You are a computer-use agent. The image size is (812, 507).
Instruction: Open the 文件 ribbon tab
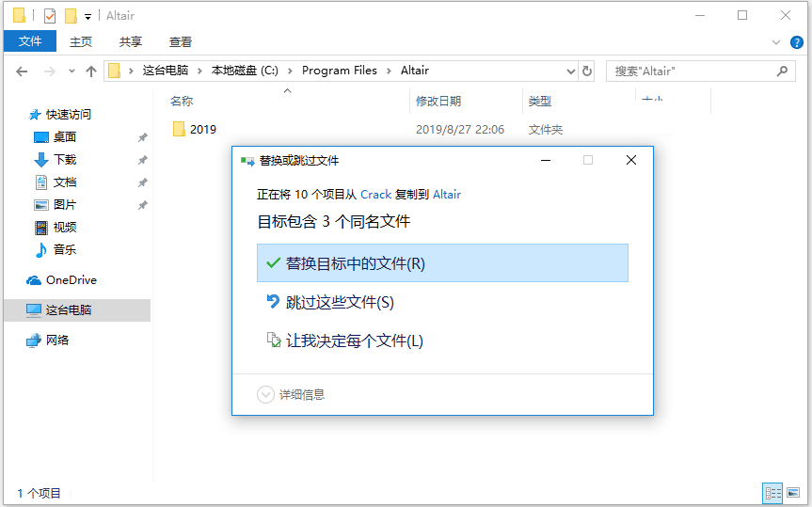29,41
